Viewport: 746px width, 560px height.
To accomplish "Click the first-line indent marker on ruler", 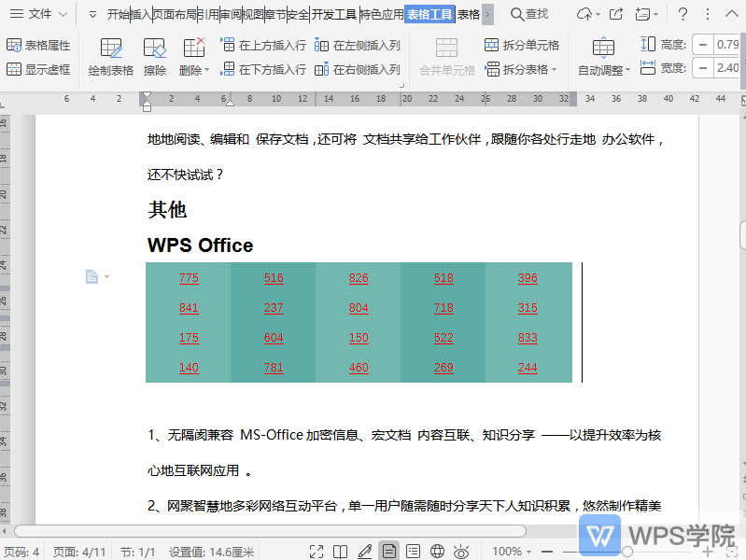I will [147, 96].
